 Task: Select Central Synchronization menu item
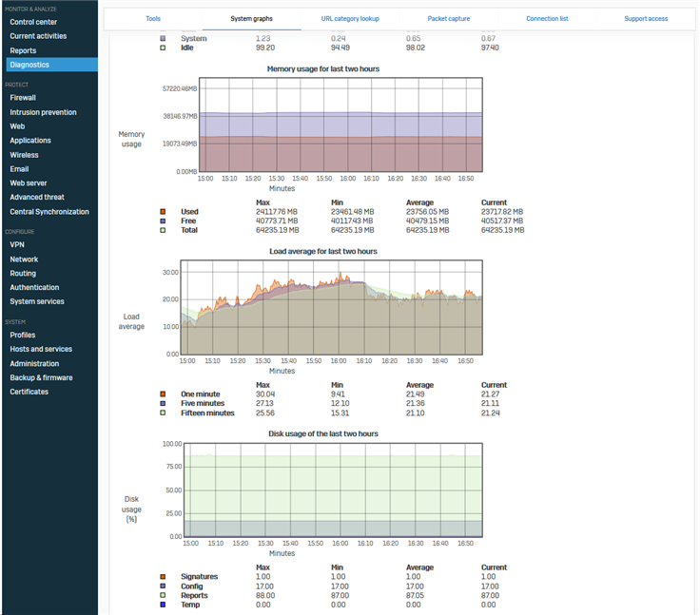point(49,212)
